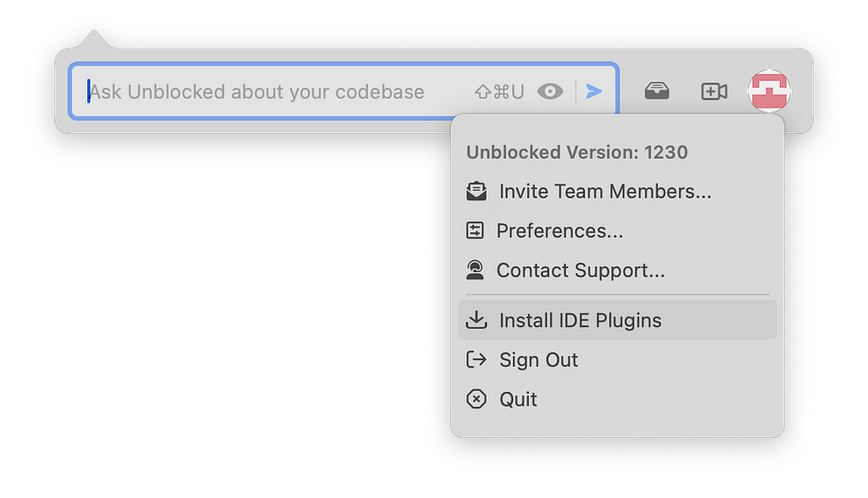Open the inbox tray icon
The width and height of the screenshot is (868, 498).
(657, 91)
